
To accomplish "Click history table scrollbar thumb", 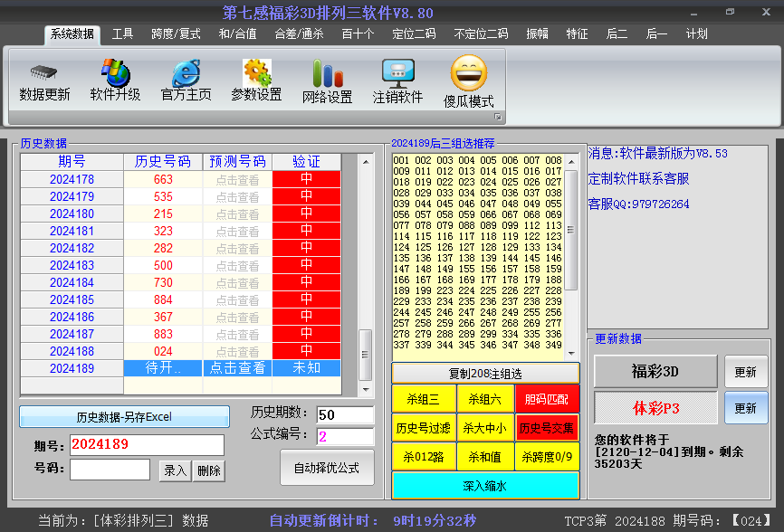I will click(x=366, y=355).
